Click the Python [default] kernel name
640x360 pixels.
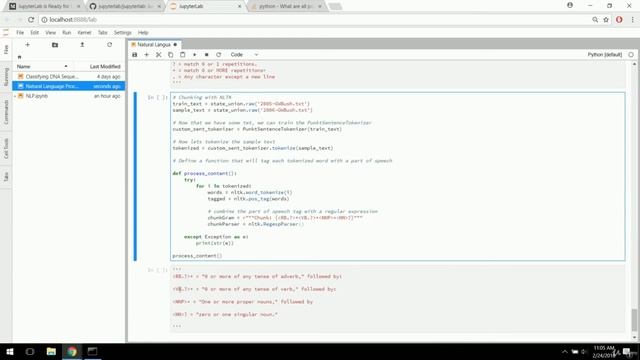[x=604, y=55]
